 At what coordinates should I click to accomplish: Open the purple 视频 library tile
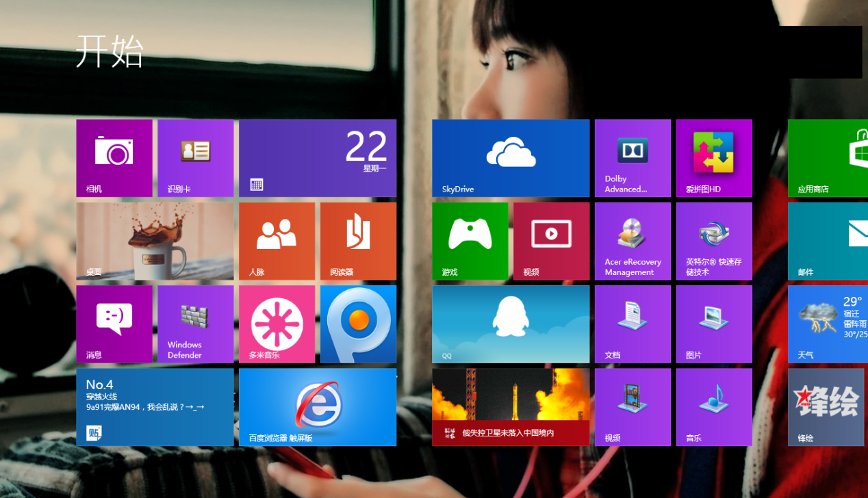pyautogui.click(x=633, y=407)
